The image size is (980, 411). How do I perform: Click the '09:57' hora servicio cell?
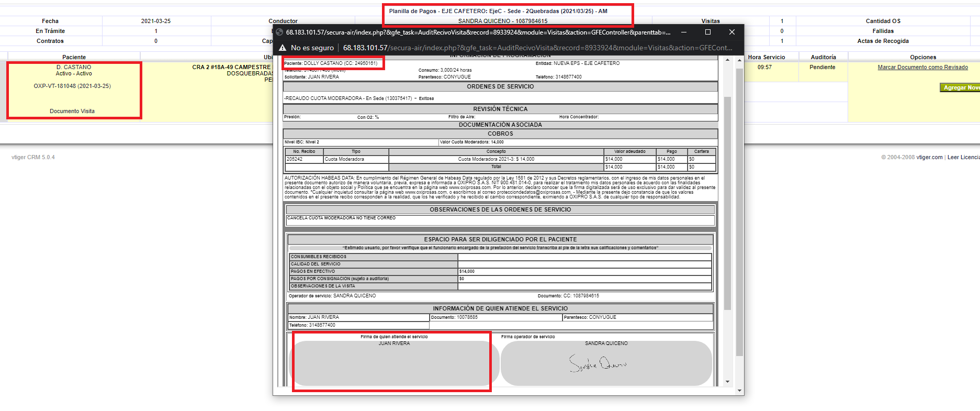[764, 67]
